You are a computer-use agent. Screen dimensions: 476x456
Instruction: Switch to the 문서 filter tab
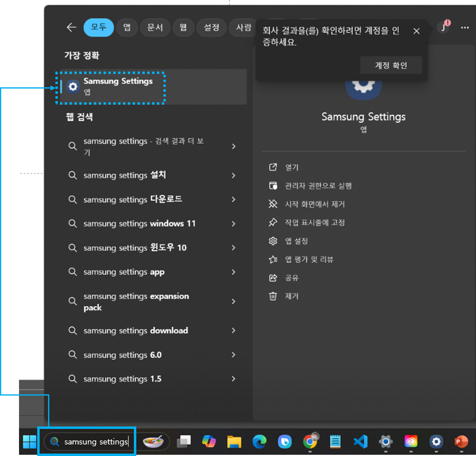[x=155, y=27]
